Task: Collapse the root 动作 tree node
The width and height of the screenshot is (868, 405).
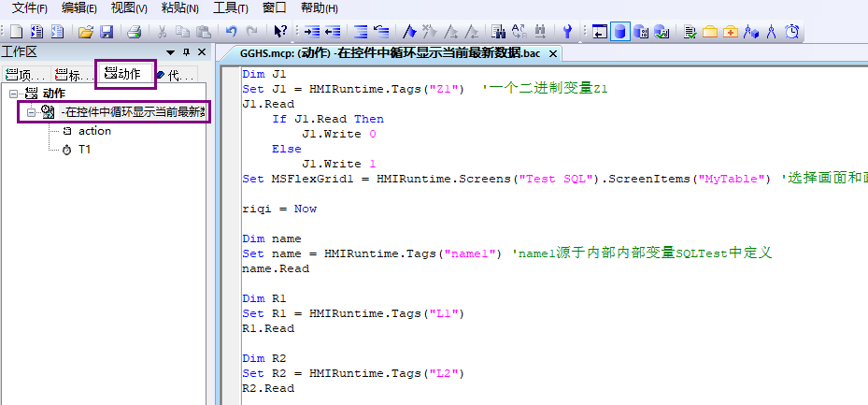Action: tap(13, 94)
